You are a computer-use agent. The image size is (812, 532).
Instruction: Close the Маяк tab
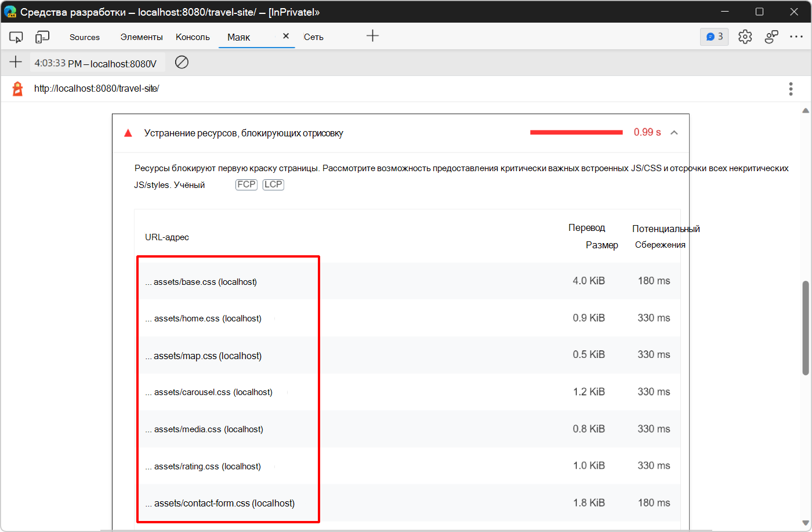[x=286, y=36]
